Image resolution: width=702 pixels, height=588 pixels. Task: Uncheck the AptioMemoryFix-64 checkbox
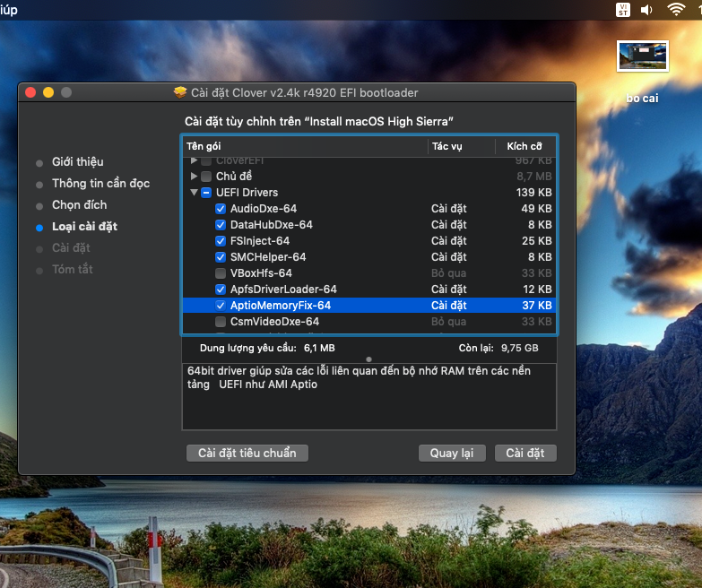[221, 305]
